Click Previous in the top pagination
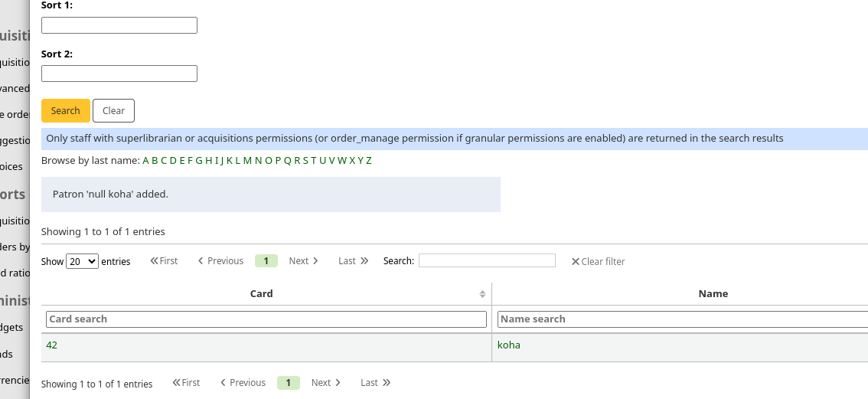 (220, 261)
